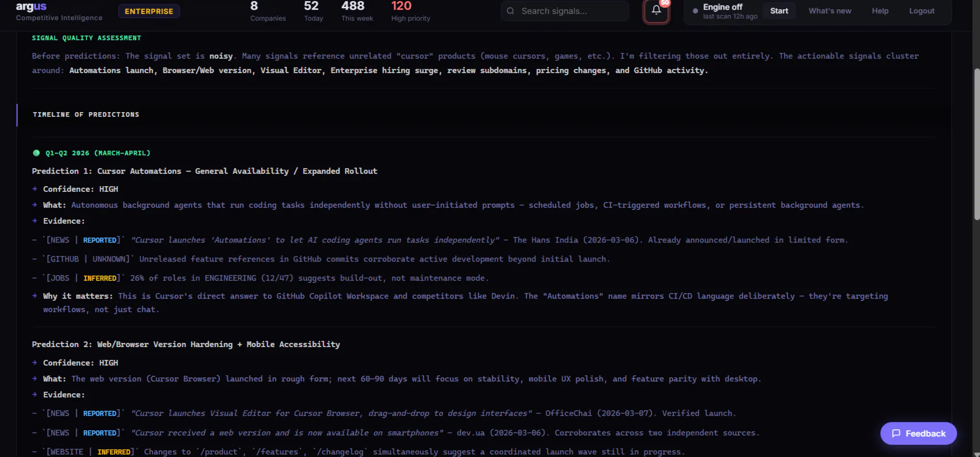Click the argus logo
The image size is (980, 457).
click(31, 6)
